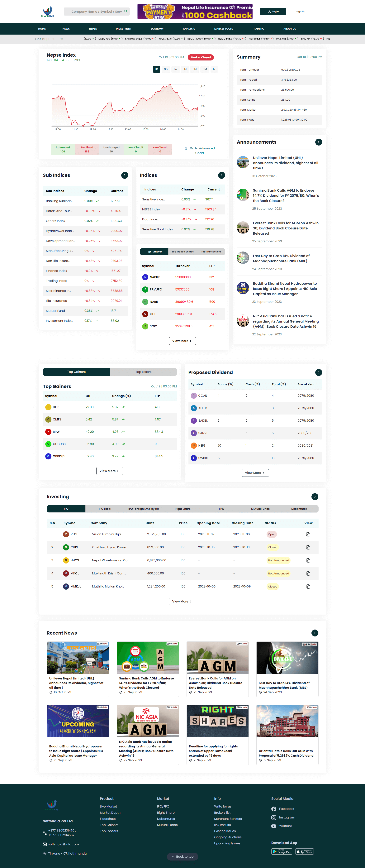Click the Login button

273,12
